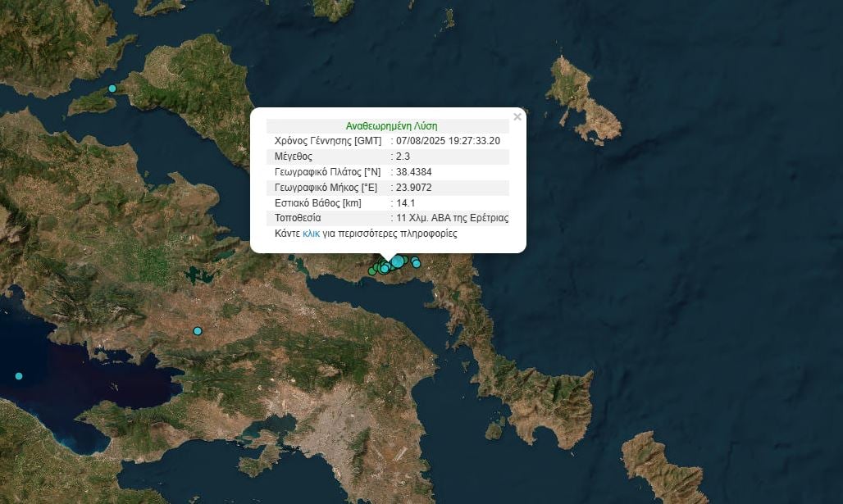Click a green marker overlapping the large cyan epicenter
This screenshot has height=504, width=843.
click(x=405, y=260)
